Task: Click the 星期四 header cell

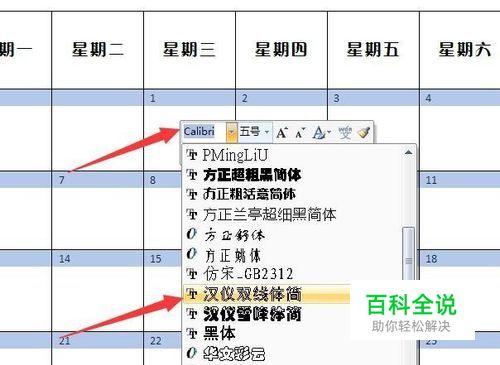Action: click(x=281, y=50)
